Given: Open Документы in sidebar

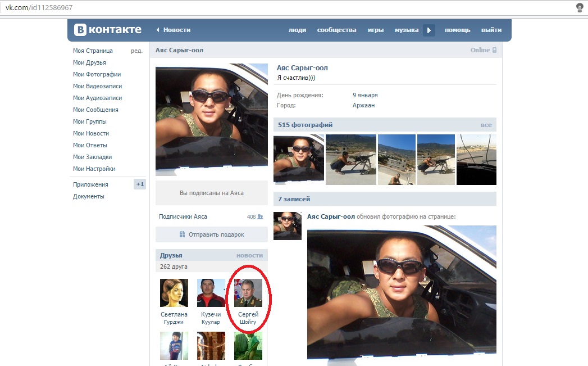Looking at the screenshot, I should (89, 196).
